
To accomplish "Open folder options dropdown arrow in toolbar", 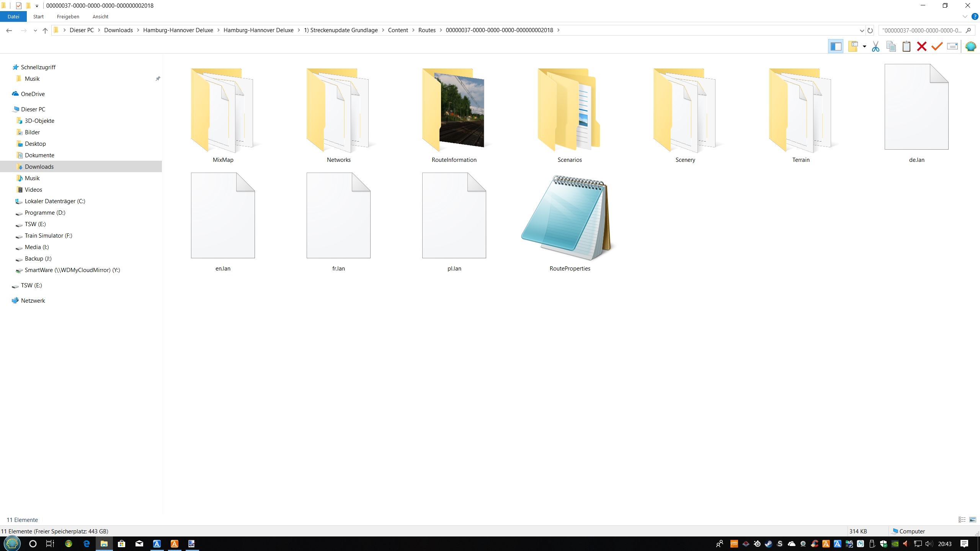I will [864, 47].
